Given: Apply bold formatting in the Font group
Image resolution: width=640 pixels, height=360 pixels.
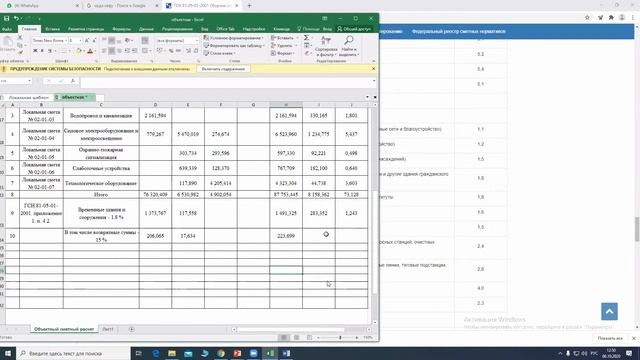Looking at the screenshot, I should tap(35, 51).
